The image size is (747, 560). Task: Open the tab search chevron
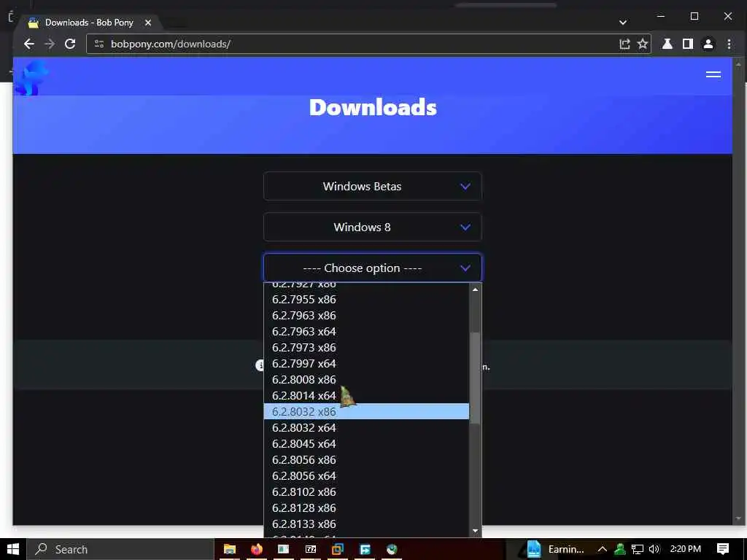tap(623, 23)
